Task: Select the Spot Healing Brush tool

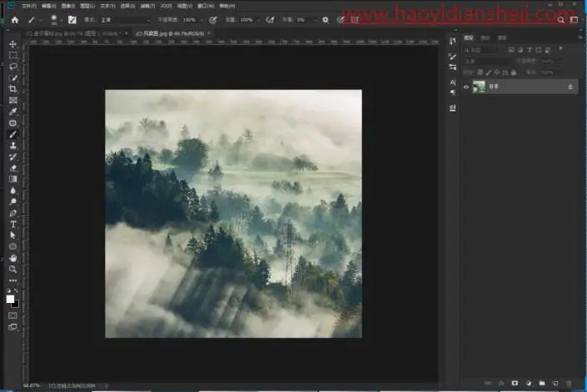Action: click(x=12, y=122)
